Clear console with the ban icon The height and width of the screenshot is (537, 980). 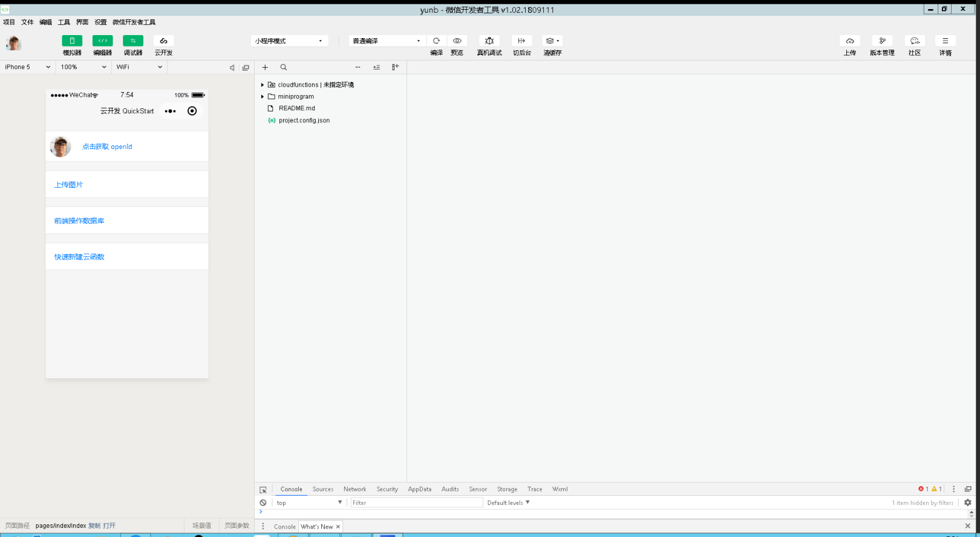tap(263, 502)
